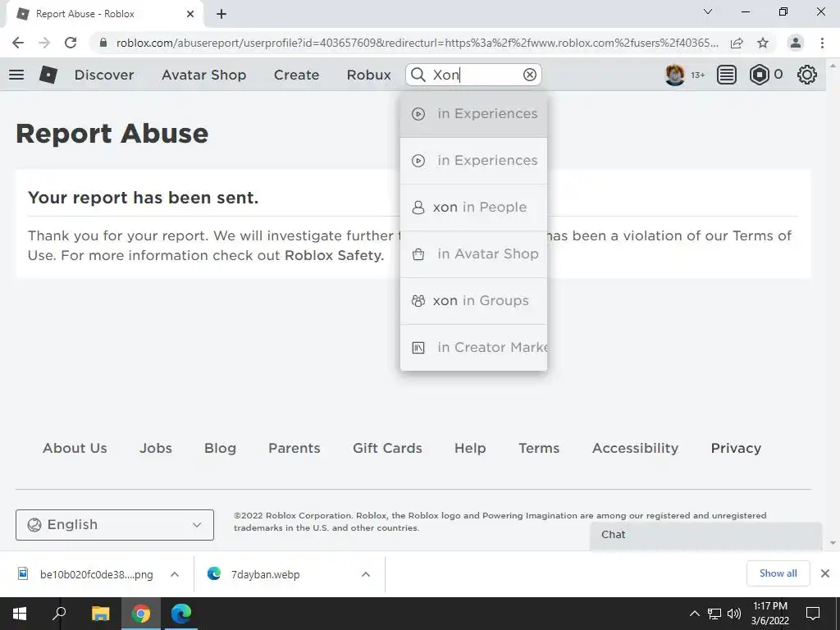Select first 'in Experiences' search suggestion
This screenshot has height=630, width=840.
(473, 114)
